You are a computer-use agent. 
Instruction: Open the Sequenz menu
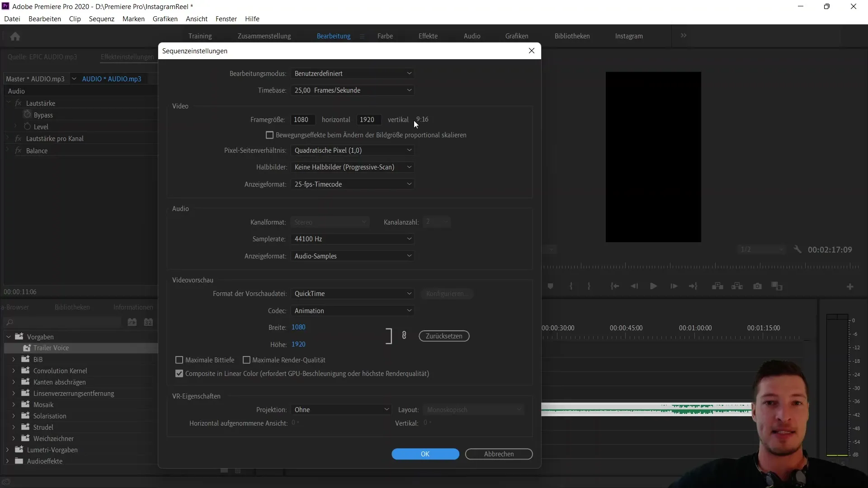[101, 19]
